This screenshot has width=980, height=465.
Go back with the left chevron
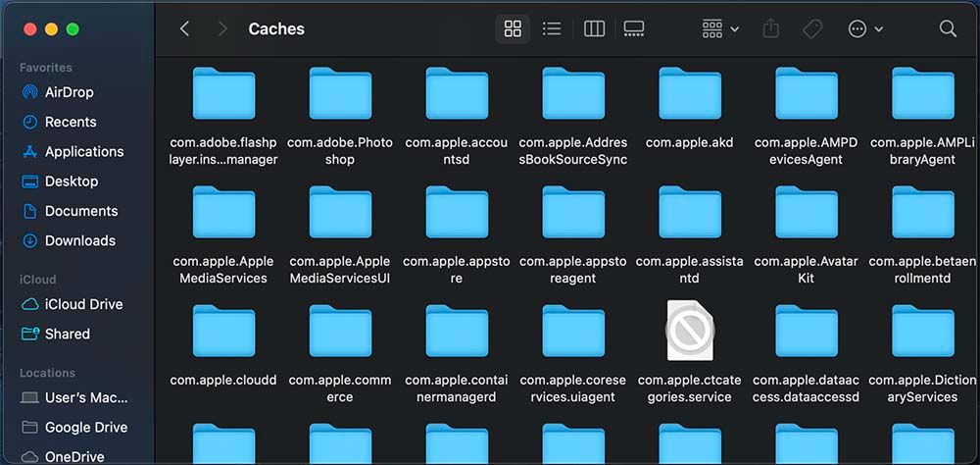184,28
